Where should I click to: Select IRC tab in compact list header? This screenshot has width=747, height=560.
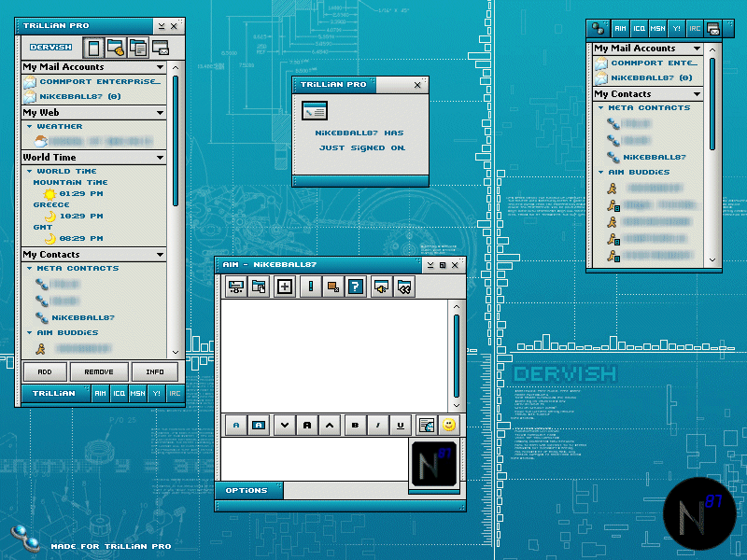coord(695,29)
